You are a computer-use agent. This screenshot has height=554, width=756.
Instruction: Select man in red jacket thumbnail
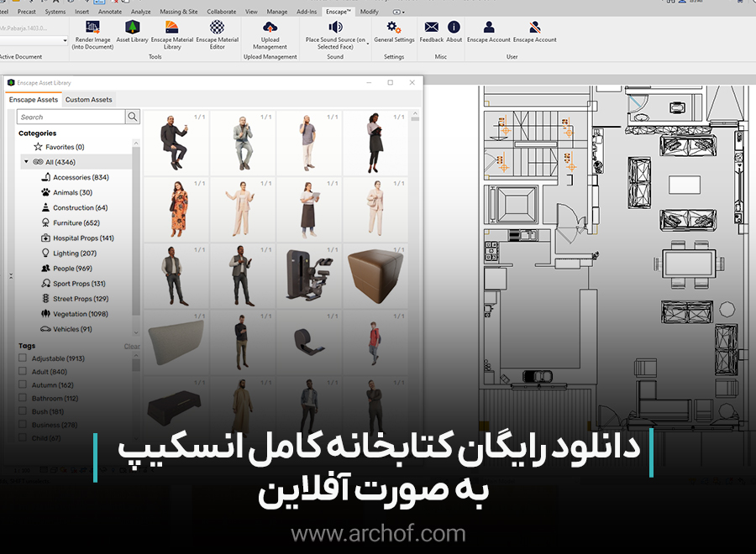[x=375, y=342]
